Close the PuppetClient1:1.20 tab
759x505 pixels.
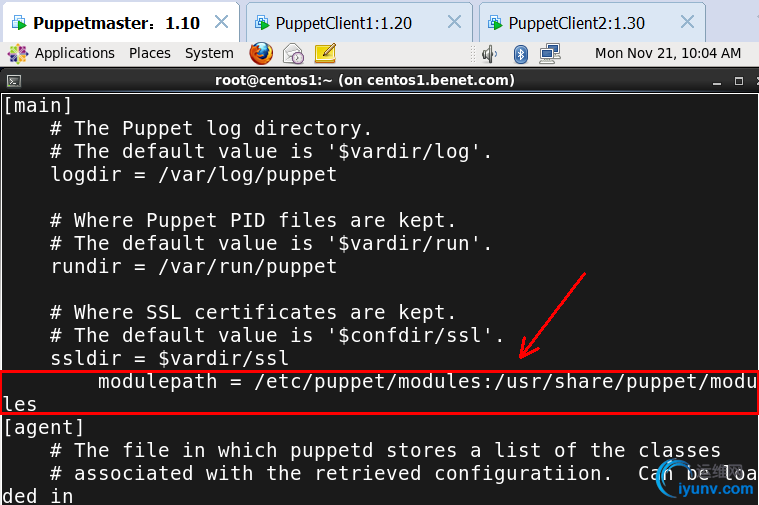pos(454,22)
